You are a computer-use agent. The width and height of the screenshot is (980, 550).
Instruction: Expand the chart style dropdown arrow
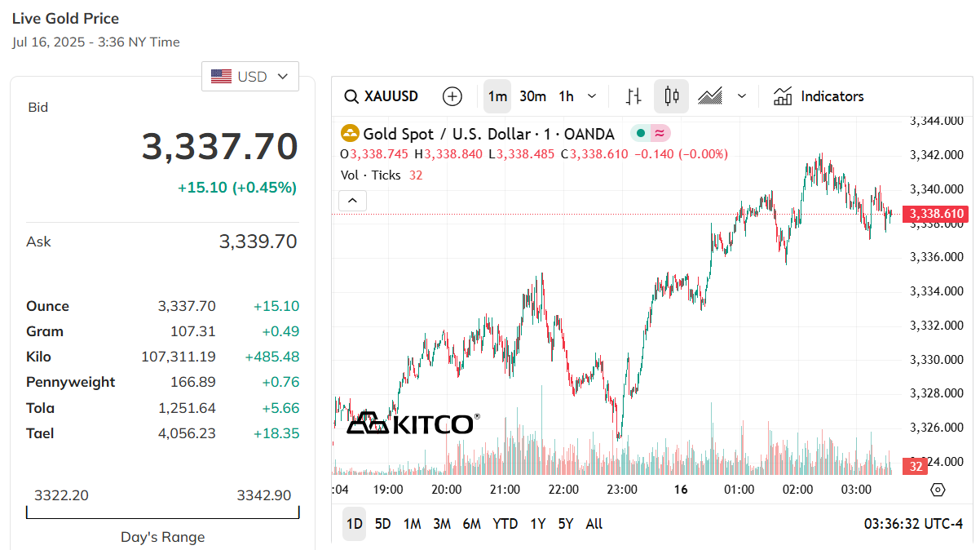click(742, 96)
